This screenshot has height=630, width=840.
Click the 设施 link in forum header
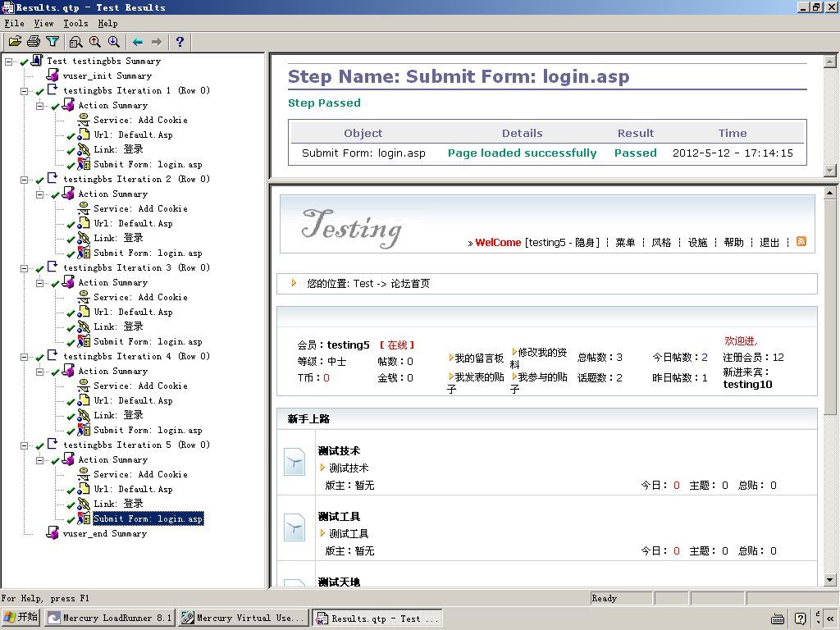pos(697,242)
